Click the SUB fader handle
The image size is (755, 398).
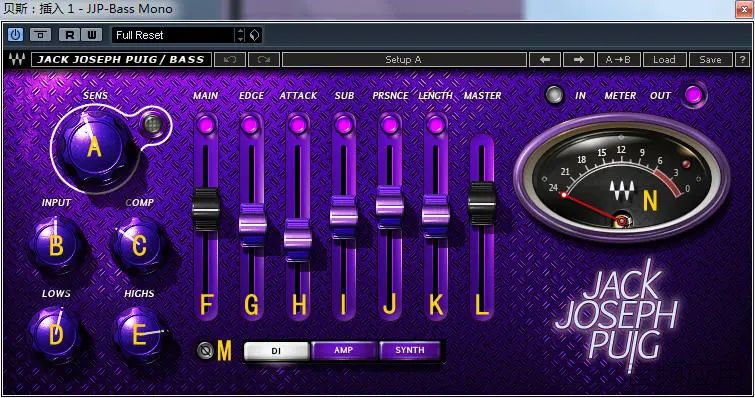point(343,216)
